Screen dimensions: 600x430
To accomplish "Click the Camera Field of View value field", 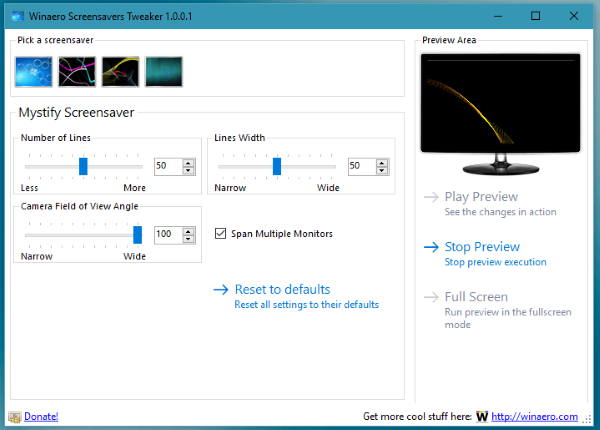I will [x=168, y=235].
